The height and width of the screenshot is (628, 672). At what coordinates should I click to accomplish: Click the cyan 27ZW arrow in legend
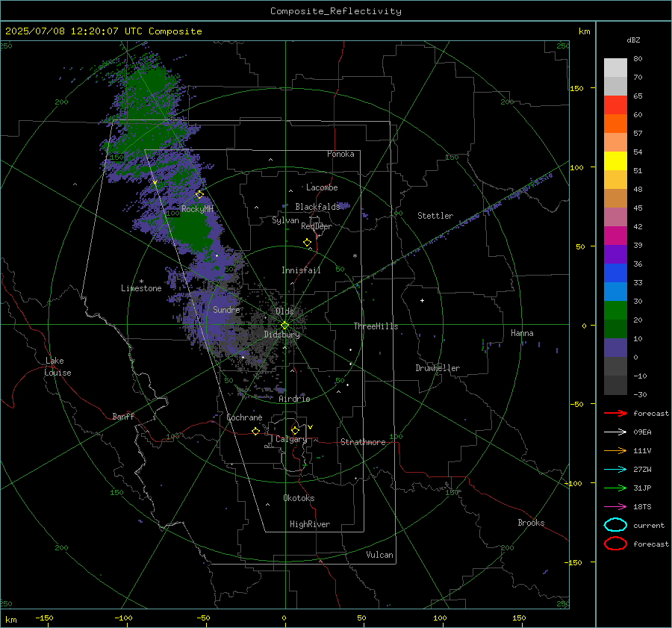click(x=615, y=470)
